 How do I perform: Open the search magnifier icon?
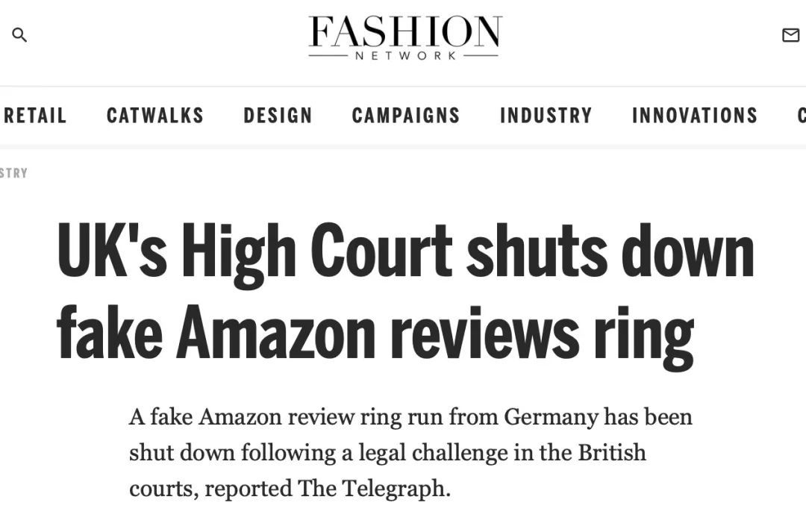[19, 35]
